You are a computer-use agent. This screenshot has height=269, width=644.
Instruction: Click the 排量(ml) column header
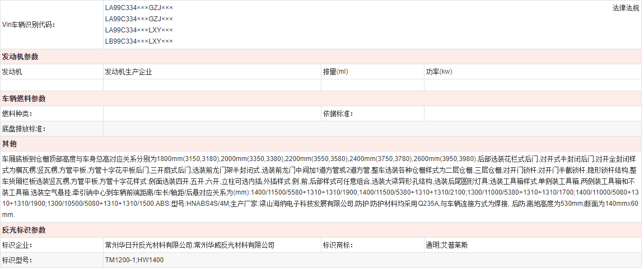tap(335, 72)
